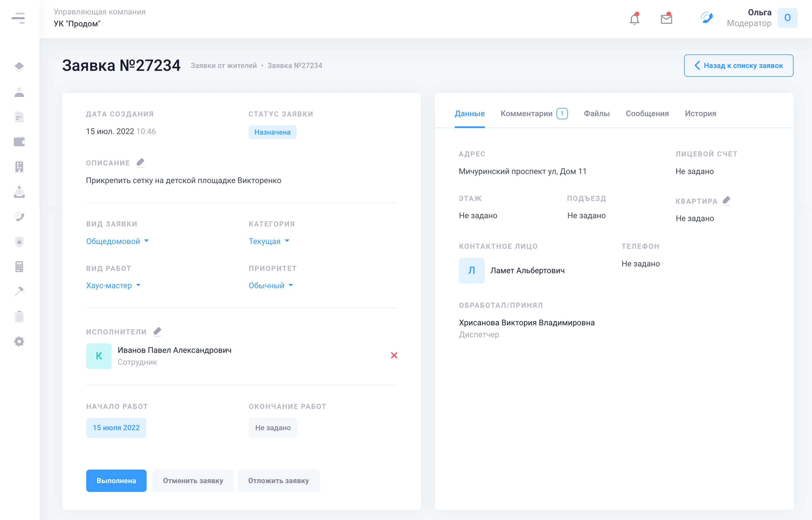
Task: Remove executor Иванов Павел with red X
Action: click(394, 355)
